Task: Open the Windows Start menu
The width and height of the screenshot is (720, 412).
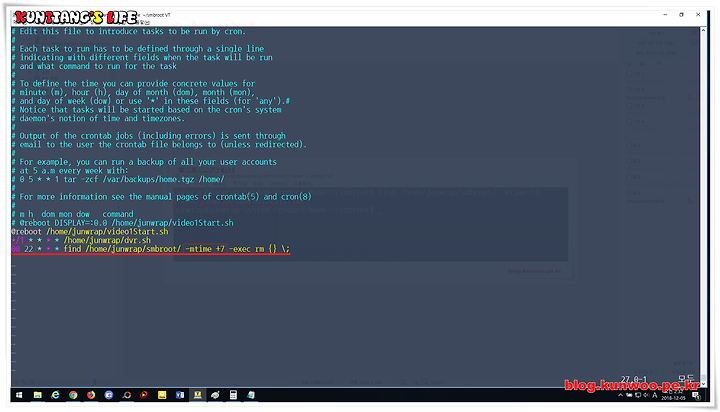Action: pyautogui.click(x=19, y=395)
